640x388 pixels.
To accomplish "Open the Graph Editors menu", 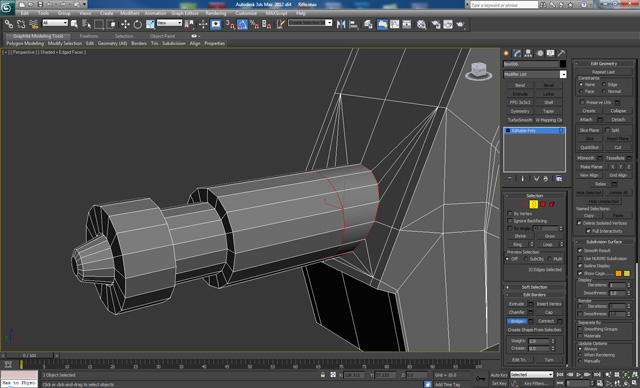I will point(184,13).
